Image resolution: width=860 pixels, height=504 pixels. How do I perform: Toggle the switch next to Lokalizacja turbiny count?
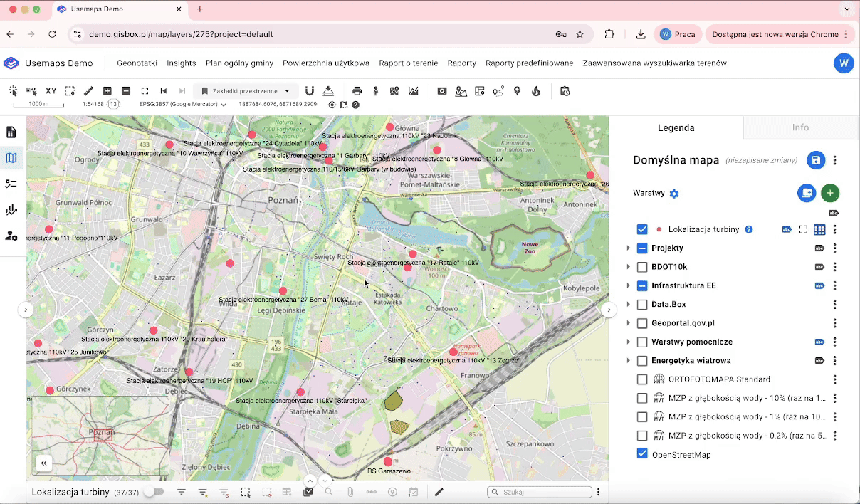coord(153,492)
